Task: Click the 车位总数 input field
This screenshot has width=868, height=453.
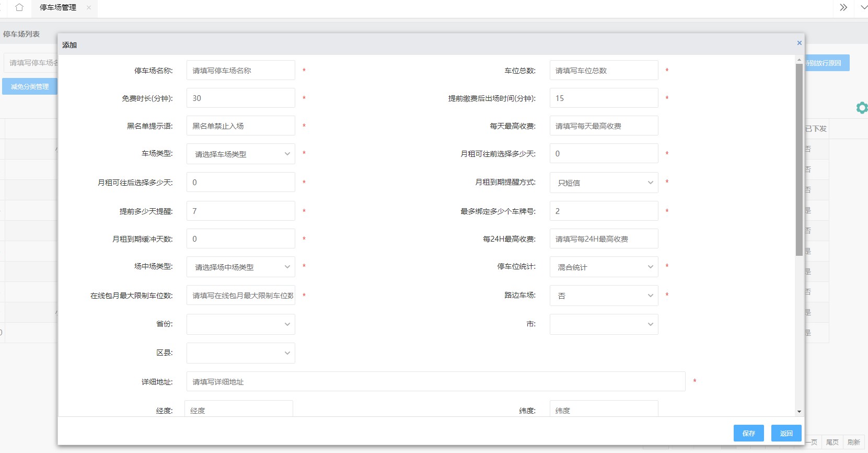Action: (604, 70)
